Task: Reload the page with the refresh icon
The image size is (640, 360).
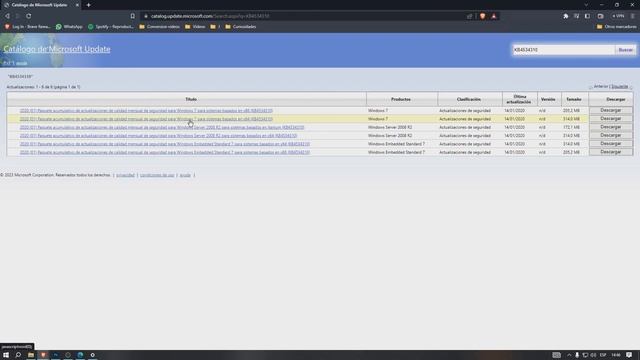Action: tap(29, 16)
